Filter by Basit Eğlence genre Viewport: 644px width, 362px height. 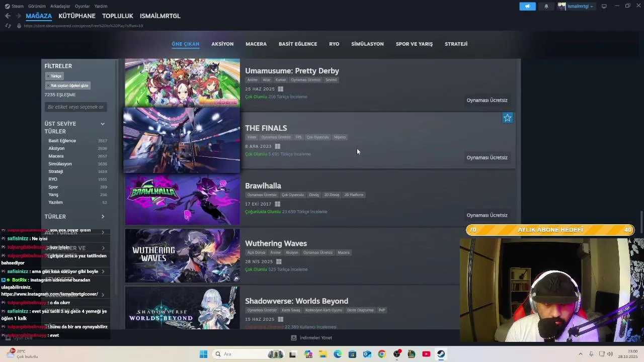click(62, 141)
